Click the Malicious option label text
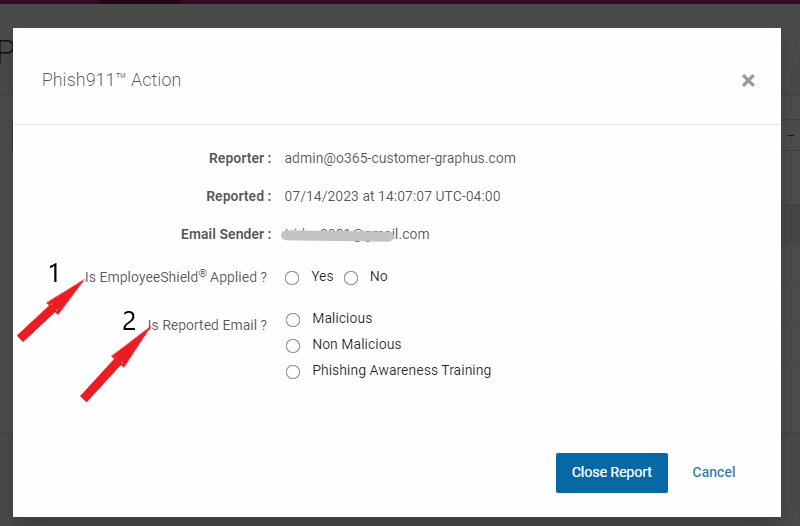 [342, 318]
